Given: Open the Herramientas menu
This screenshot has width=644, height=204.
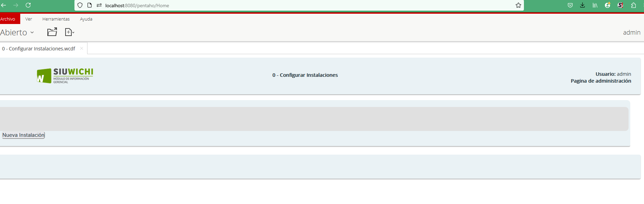Looking at the screenshot, I should coord(56,19).
